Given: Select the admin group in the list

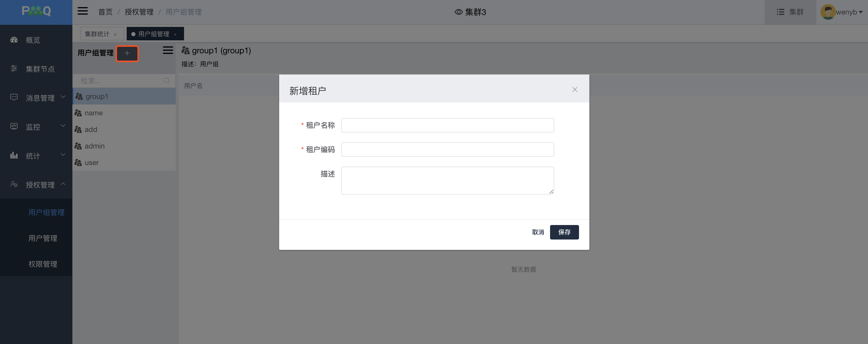Looking at the screenshot, I should (95, 146).
